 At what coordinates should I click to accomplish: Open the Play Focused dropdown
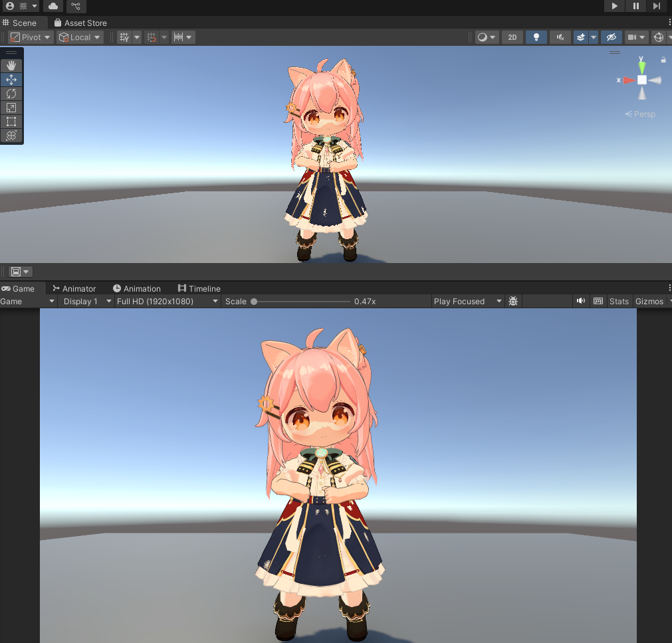pos(467,301)
